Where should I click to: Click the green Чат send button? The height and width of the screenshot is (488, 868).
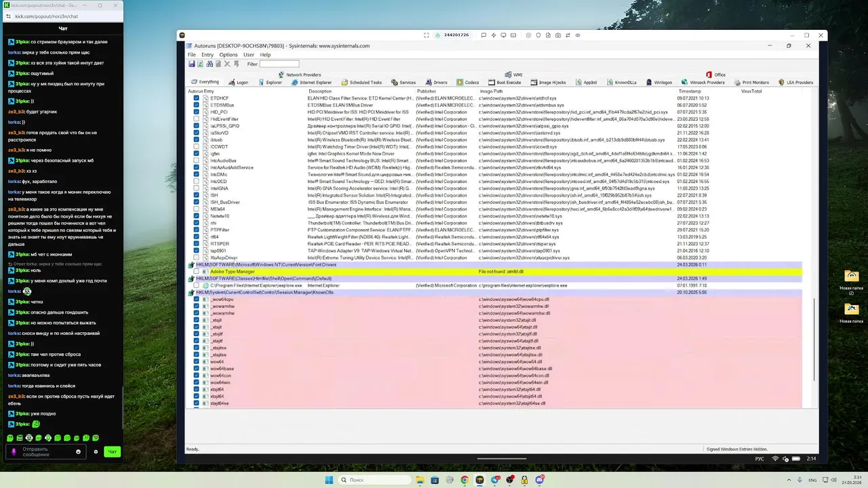tap(113, 451)
